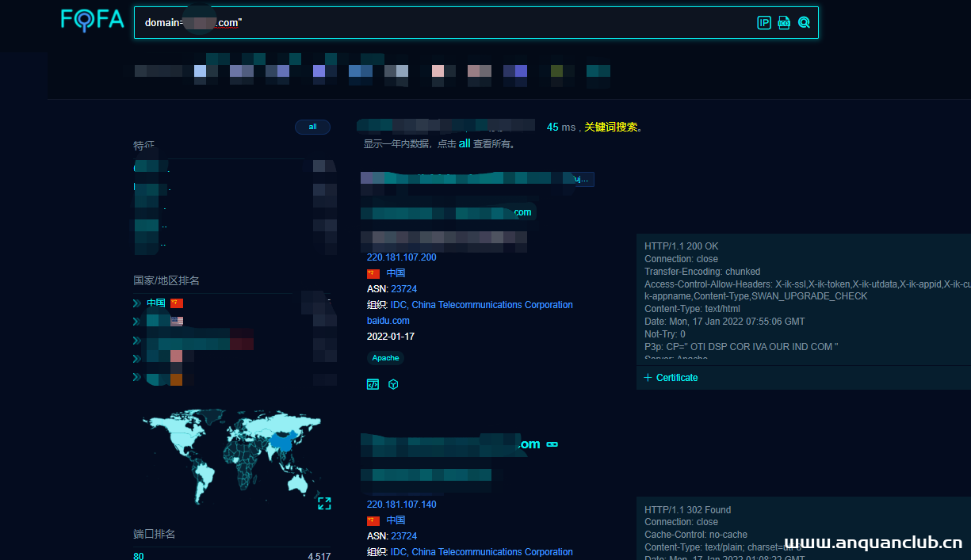This screenshot has height=560, width=971.
Task: Click 关键词搜索 link
Action: click(610, 127)
